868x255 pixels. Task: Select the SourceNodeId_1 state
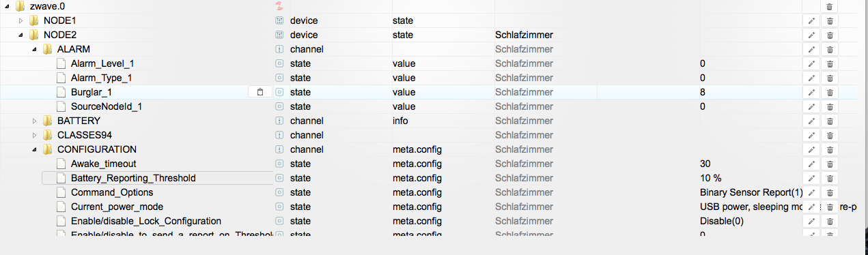pos(107,106)
